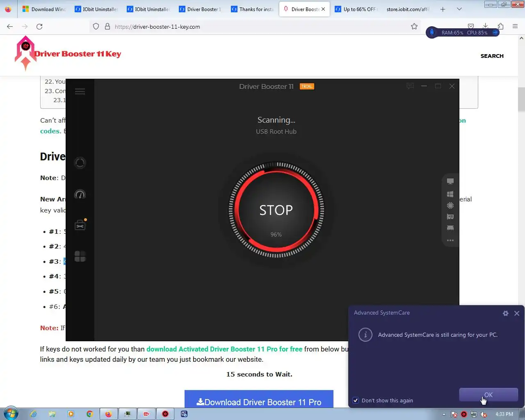Bookmark this page with star icon
The height and width of the screenshot is (420, 525).
click(x=414, y=26)
